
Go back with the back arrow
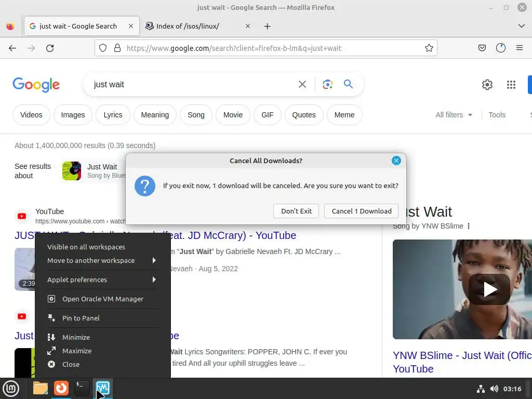pos(12,48)
